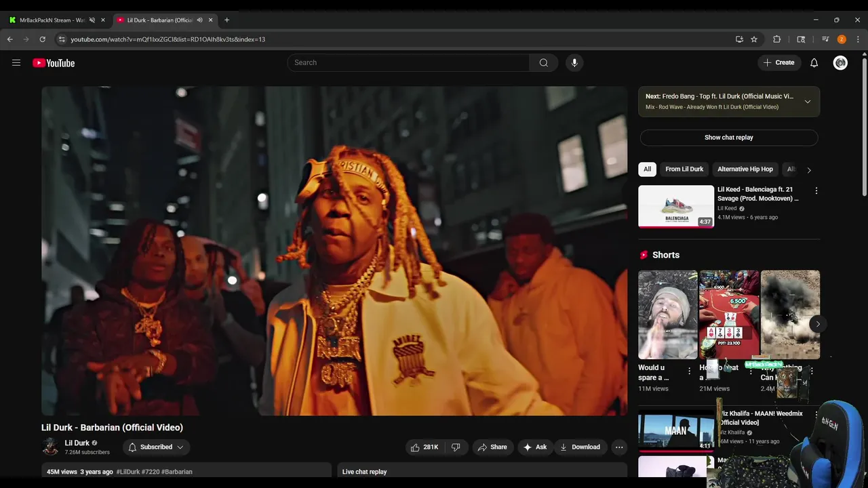Open the Balenciaga video thumbnail
Viewport: 868px width, 488px height.
(x=676, y=206)
